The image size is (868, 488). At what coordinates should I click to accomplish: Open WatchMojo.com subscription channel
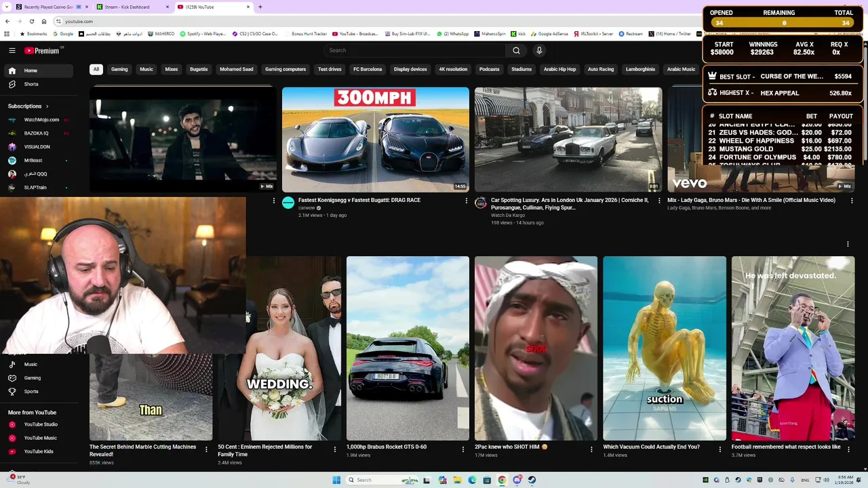38,120
